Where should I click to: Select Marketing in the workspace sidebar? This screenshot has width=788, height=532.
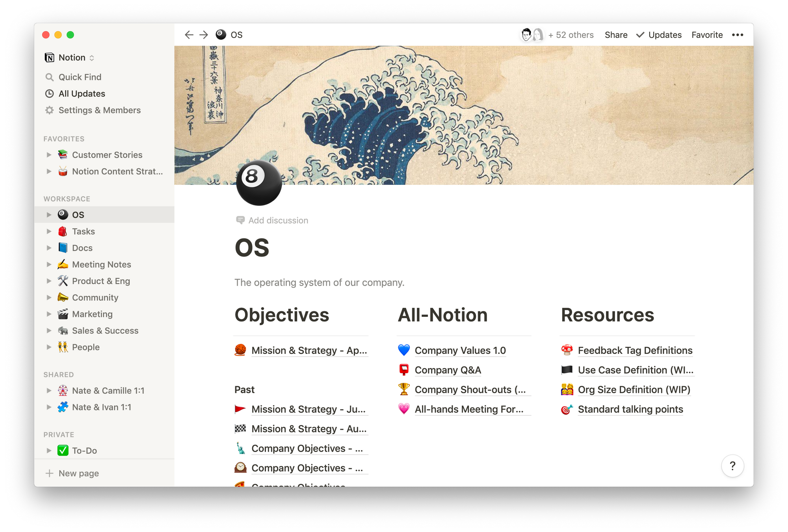click(92, 314)
